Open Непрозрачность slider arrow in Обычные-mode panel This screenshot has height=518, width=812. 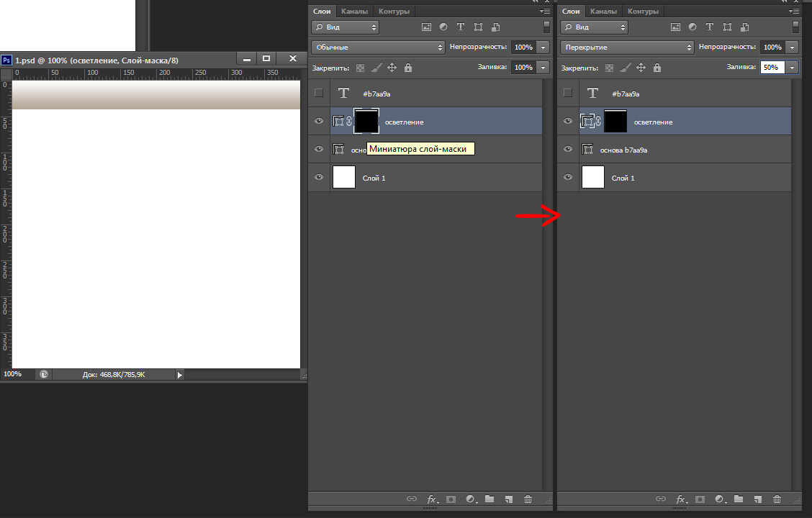(543, 47)
